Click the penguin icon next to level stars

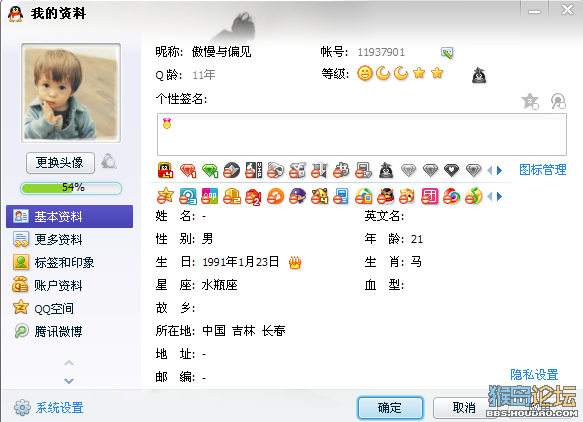(479, 75)
